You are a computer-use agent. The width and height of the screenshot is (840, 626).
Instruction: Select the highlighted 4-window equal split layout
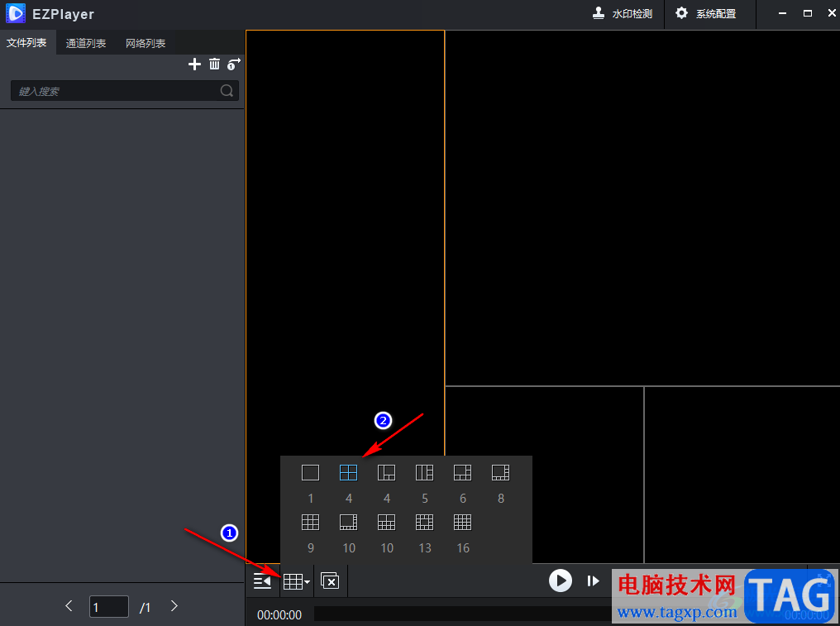pyautogui.click(x=348, y=473)
